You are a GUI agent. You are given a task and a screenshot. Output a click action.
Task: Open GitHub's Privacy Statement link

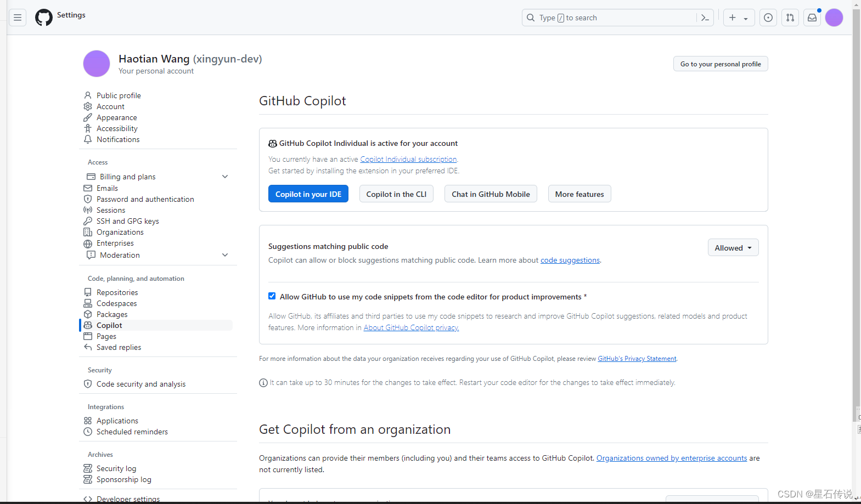click(x=637, y=359)
